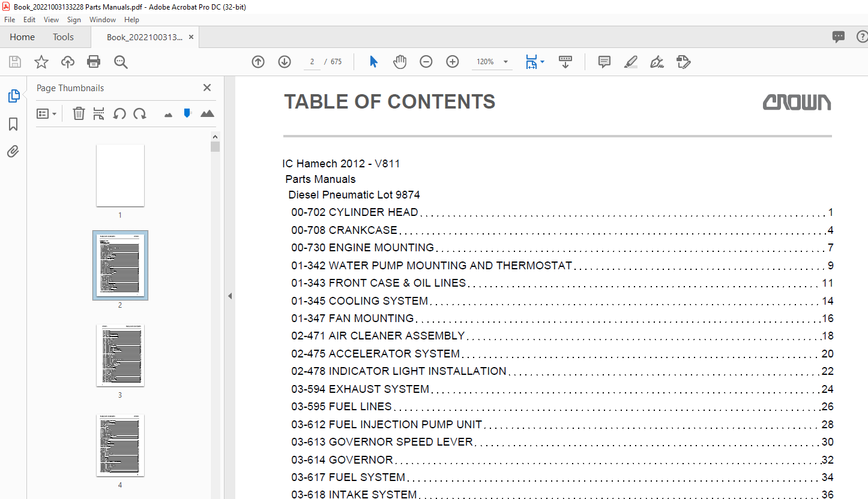Open the Help menu

point(131,20)
